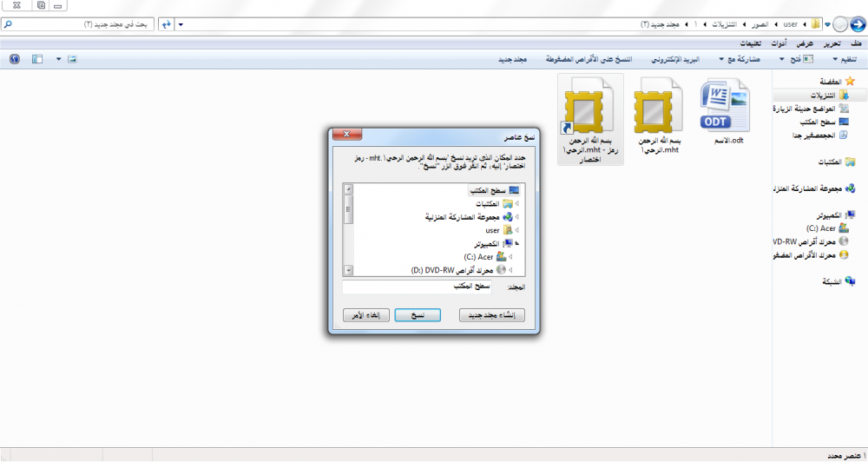Image resolution: width=868 pixels, height=462 pixels.
Task: Collapse the الكمبيوتر node in dialog tree
Action: [517, 244]
